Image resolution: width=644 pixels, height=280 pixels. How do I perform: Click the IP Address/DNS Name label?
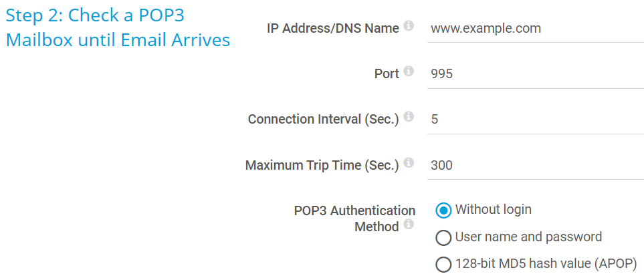(332, 29)
